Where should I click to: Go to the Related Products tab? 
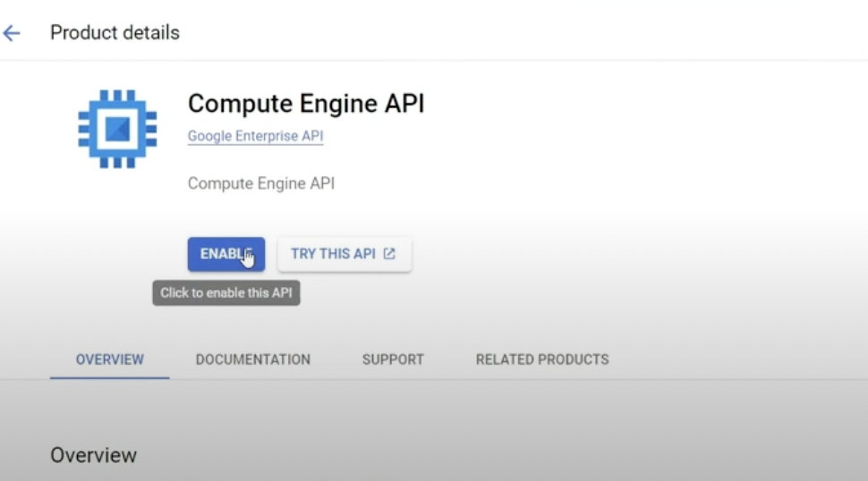coord(541,359)
